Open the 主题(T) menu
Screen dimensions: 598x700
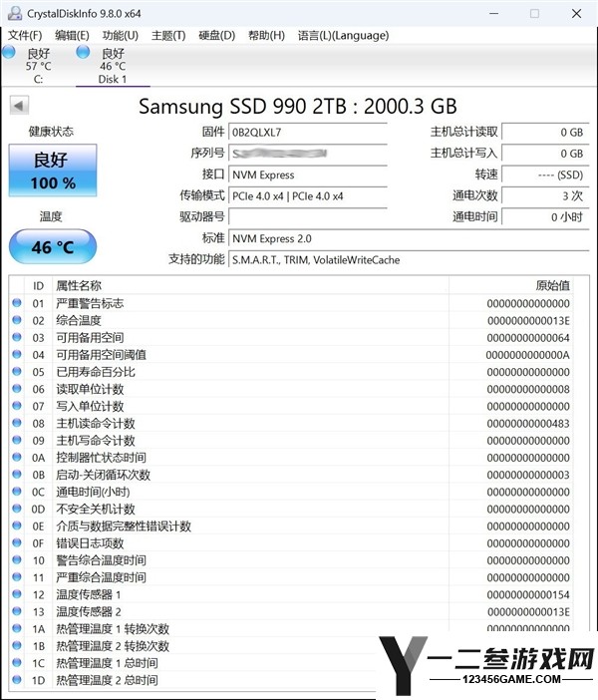click(x=168, y=35)
